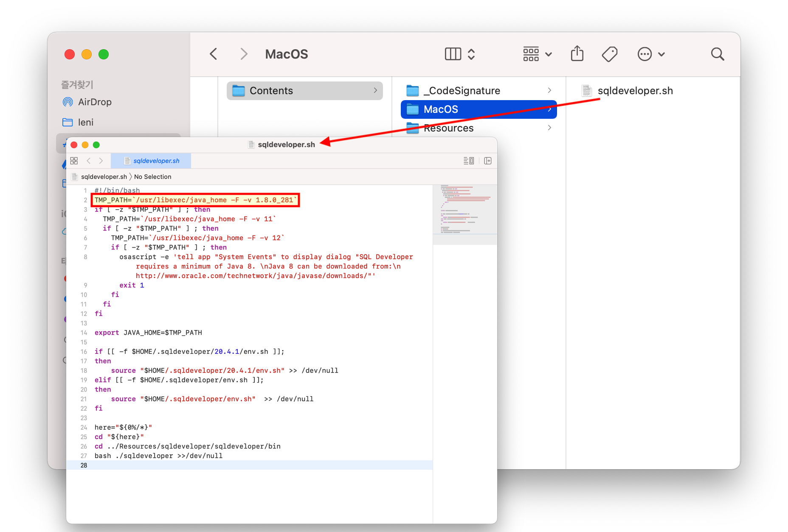The width and height of the screenshot is (788, 532).
Task: Click No Selection in jump bar
Action: 153,176
